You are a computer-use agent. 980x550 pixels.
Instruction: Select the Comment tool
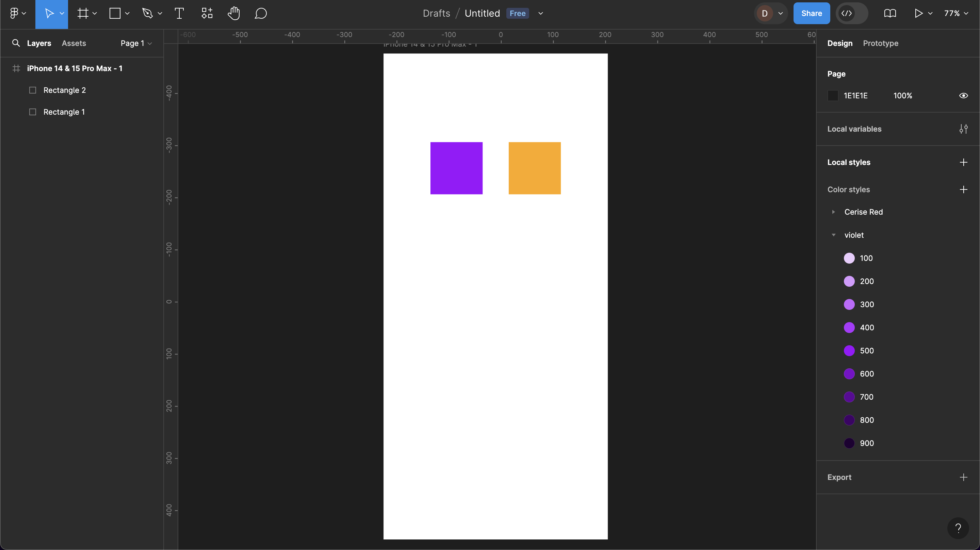pyautogui.click(x=261, y=14)
